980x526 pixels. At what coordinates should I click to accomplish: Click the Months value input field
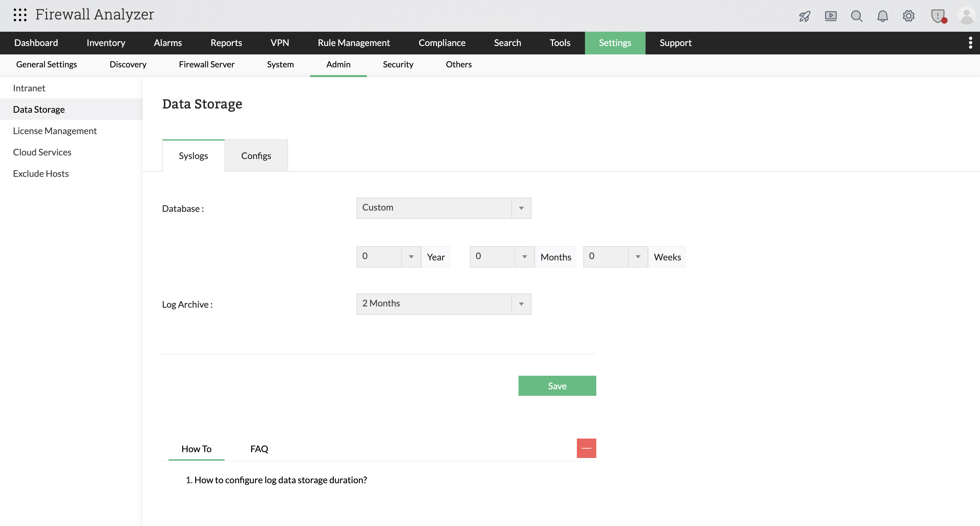coord(491,257)
